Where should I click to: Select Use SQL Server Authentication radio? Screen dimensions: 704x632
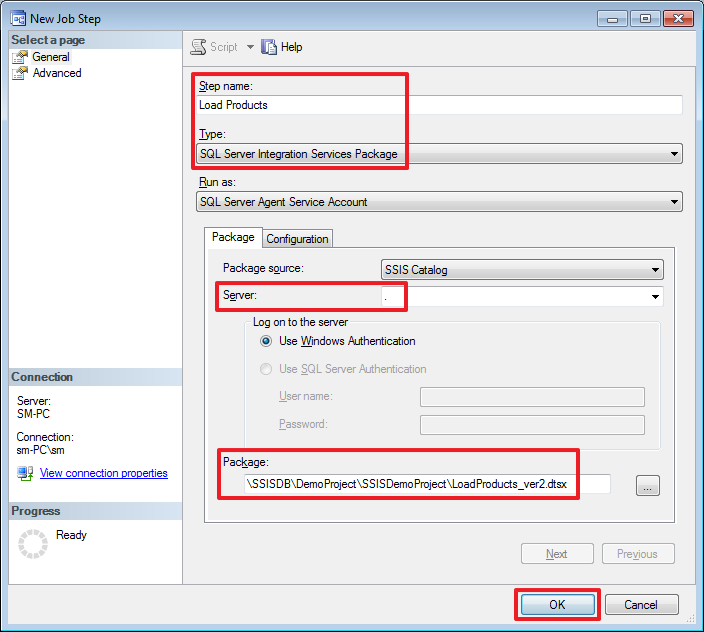266,369
